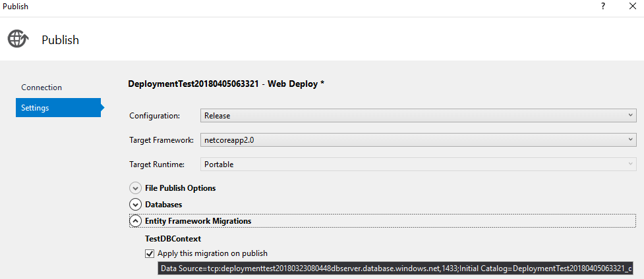Open the help question mark

tap(603, 7)
